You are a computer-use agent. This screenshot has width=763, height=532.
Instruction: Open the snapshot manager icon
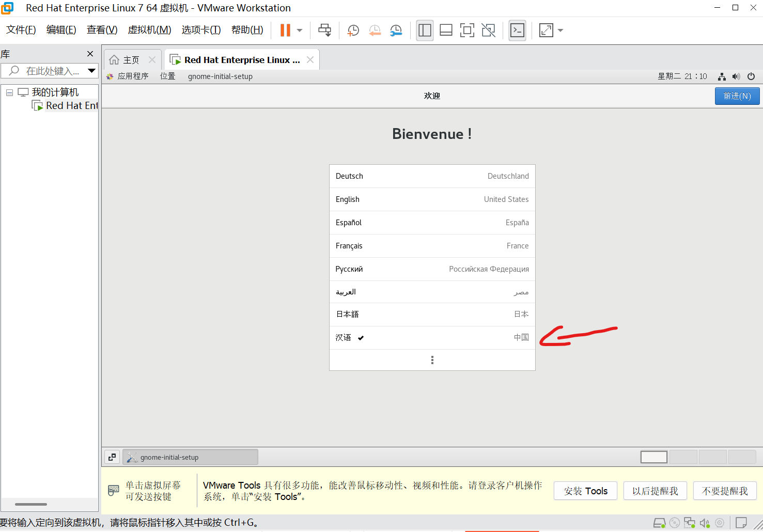click(396, 30)
